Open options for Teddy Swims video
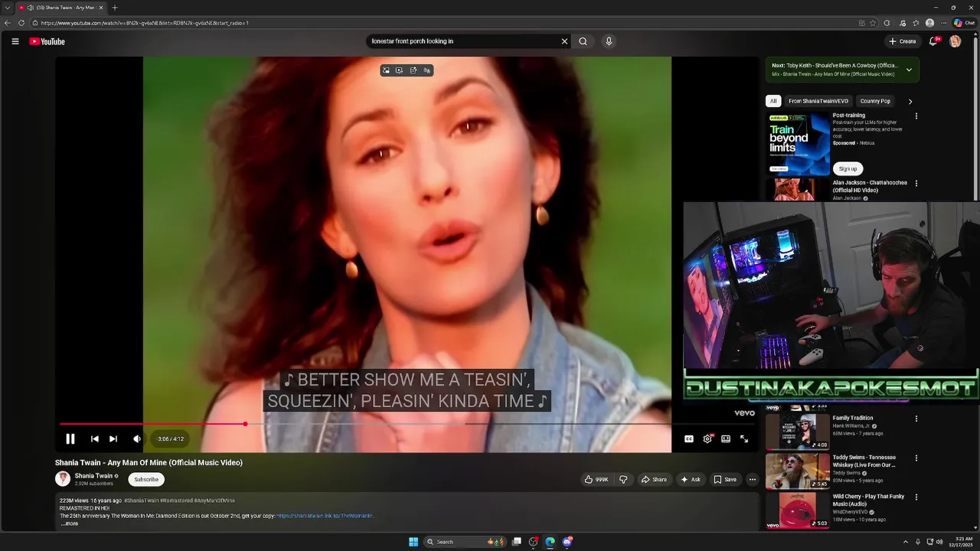Screen dimensions: 980x551 coord(916,458)
